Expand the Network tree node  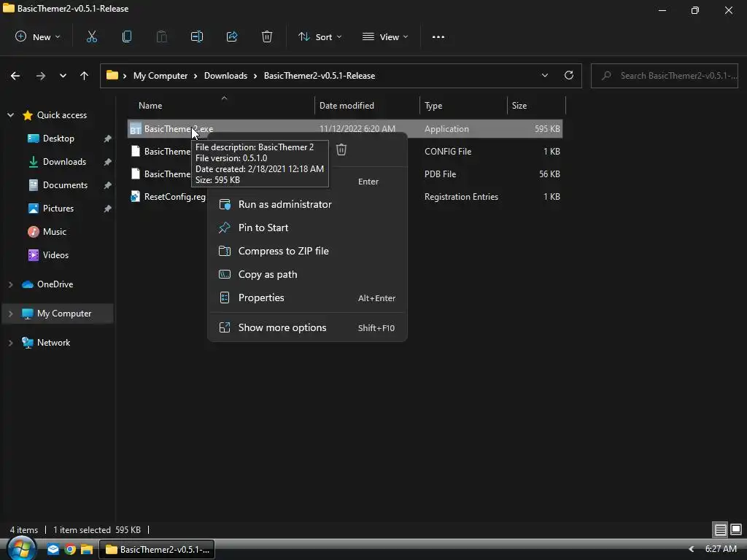pos(10,343)
